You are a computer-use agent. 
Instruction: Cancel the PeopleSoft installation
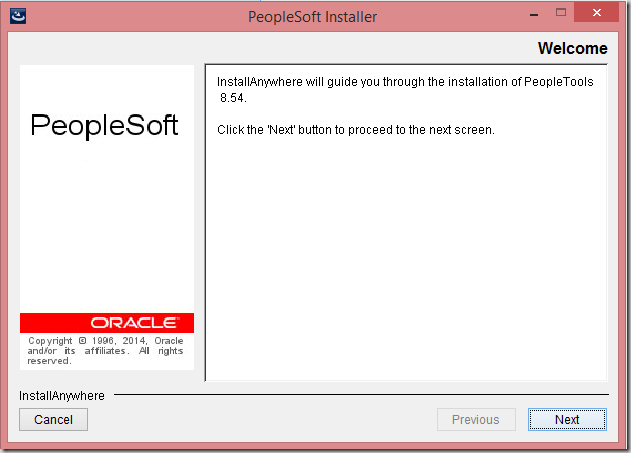point(54,420)
